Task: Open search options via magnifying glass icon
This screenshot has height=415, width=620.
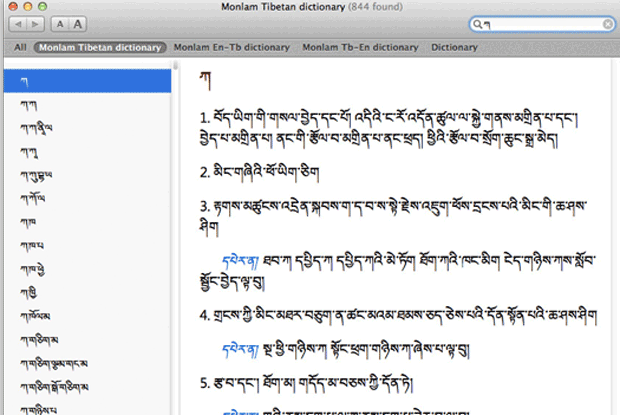Action: pyautogui.click(x=478, y=25)
